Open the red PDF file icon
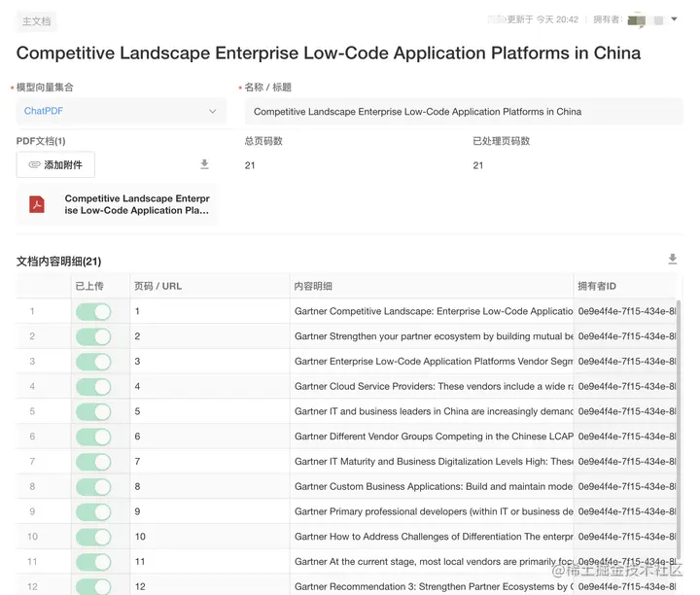The image size is (700, 595). [37, 204]
